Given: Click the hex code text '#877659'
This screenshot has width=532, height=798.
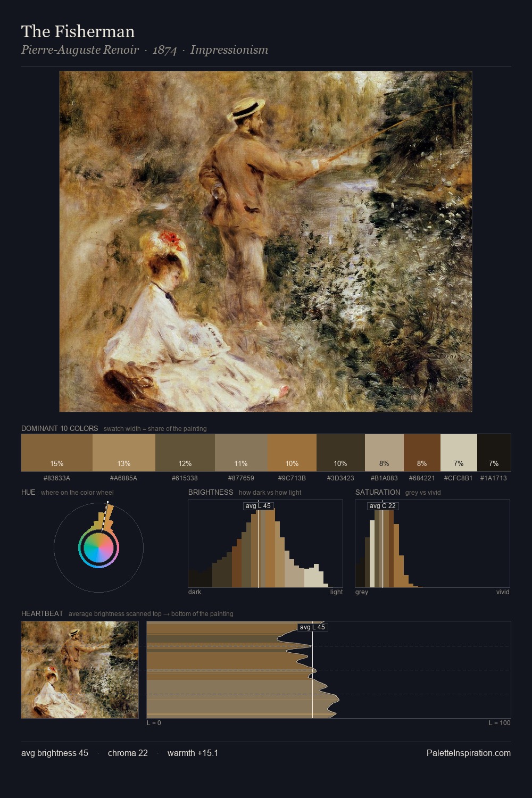Looking at the screenshot, I should [x=241, y=478].
